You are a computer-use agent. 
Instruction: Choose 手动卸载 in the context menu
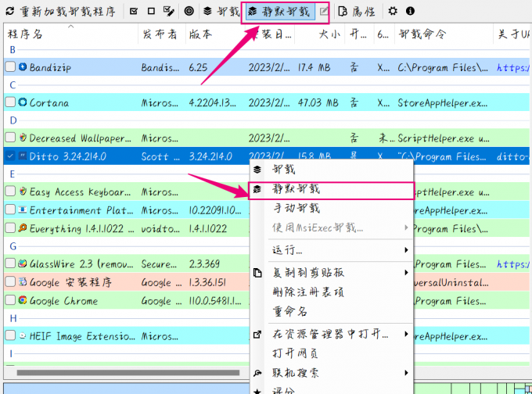331,208
